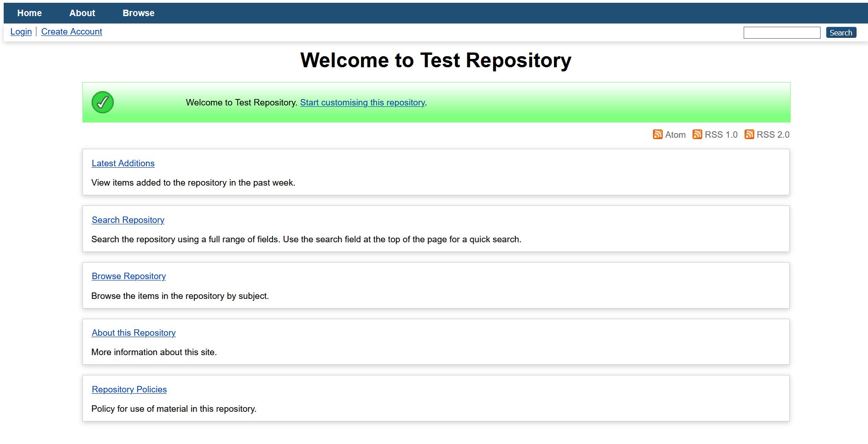Open the About menu item
The height and width of the screenshot is (444, 868).
tap(82, 13)
